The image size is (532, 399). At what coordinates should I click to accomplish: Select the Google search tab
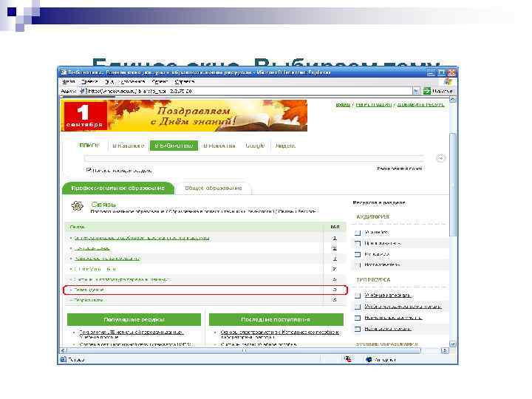tap(255, 146)
